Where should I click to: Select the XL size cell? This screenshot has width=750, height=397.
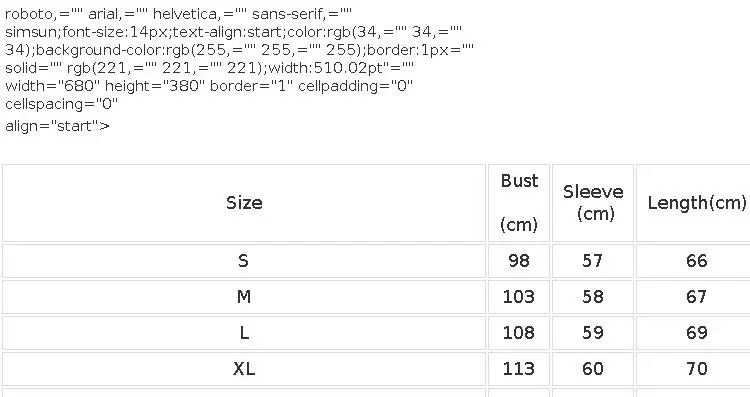pos(244,369)
